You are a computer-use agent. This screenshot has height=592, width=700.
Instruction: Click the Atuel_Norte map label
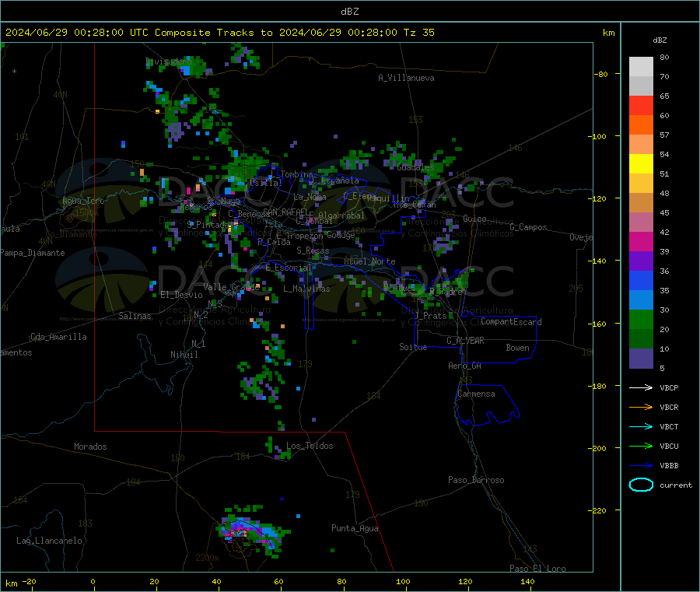click(x=369, y=261)
